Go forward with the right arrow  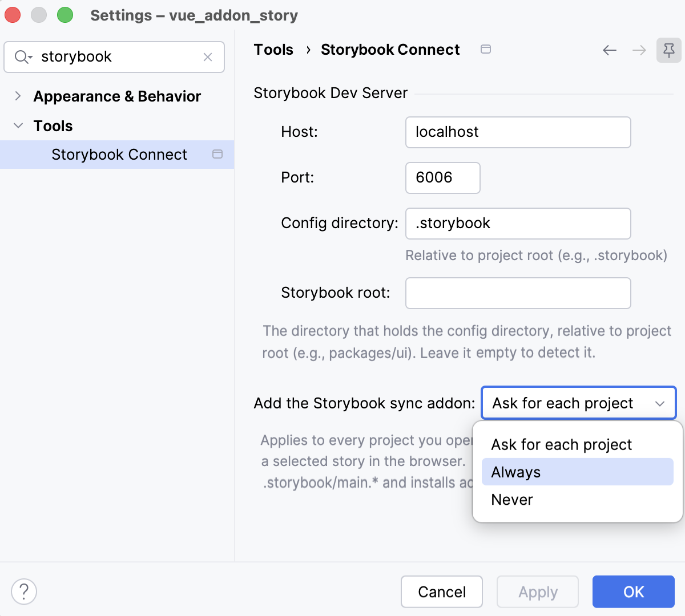click(639, 50)
